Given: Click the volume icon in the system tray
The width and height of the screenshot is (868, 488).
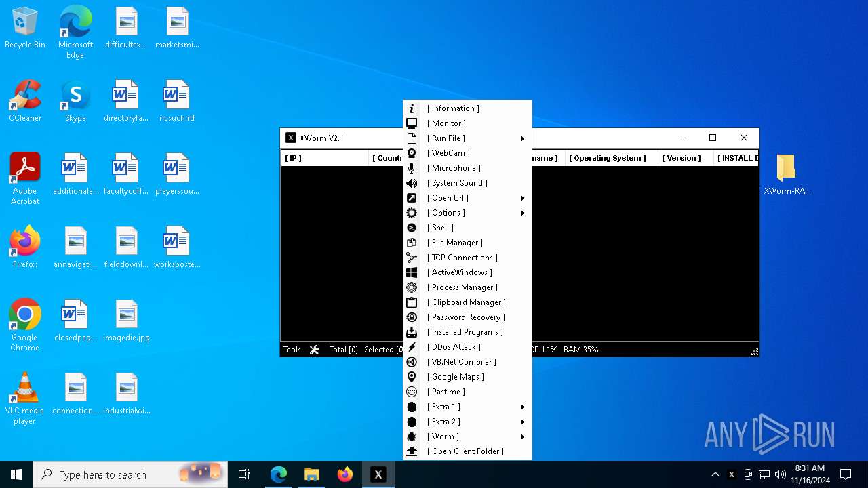Looking at the screenshot, I should click(x=781, y=474).
